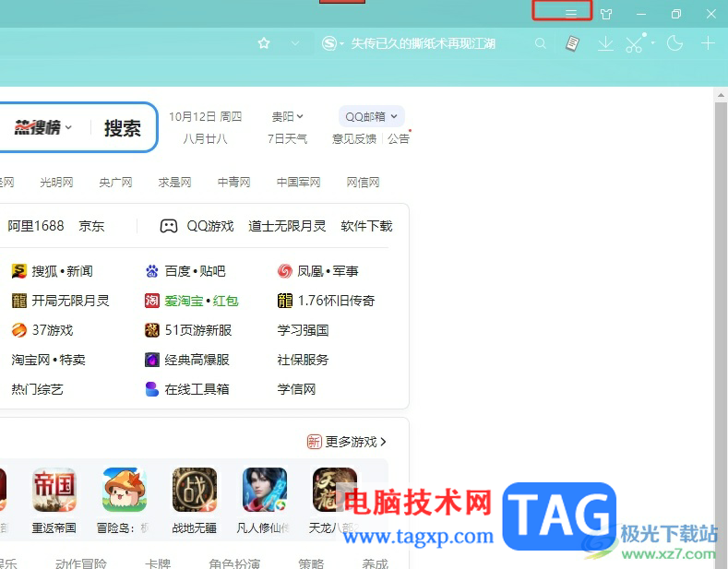Click the 在线工具箱 icon
Viewport: 728px width, 569px height.
click(x=152, y=389)
